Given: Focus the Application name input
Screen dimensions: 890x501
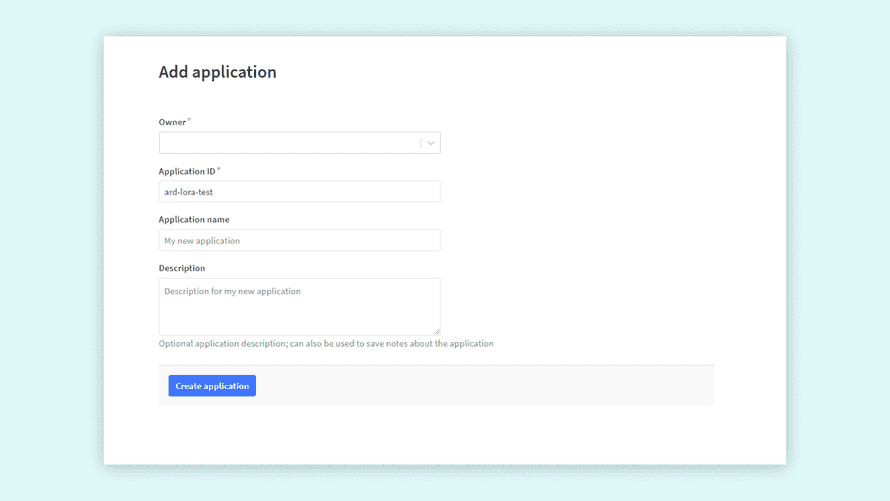Looking at the screenshot, I should tap(299, 241).
